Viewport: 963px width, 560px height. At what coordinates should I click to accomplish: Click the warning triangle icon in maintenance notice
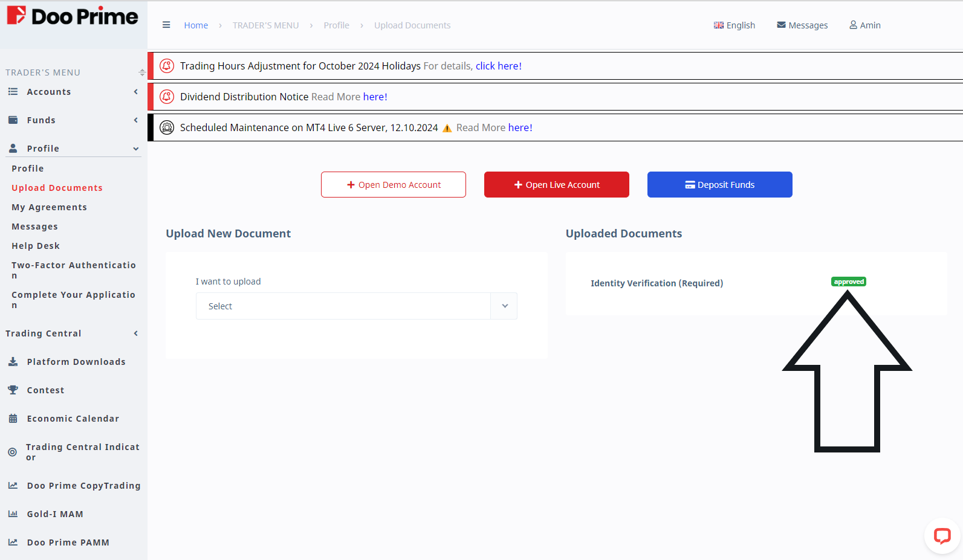[447, 128]
